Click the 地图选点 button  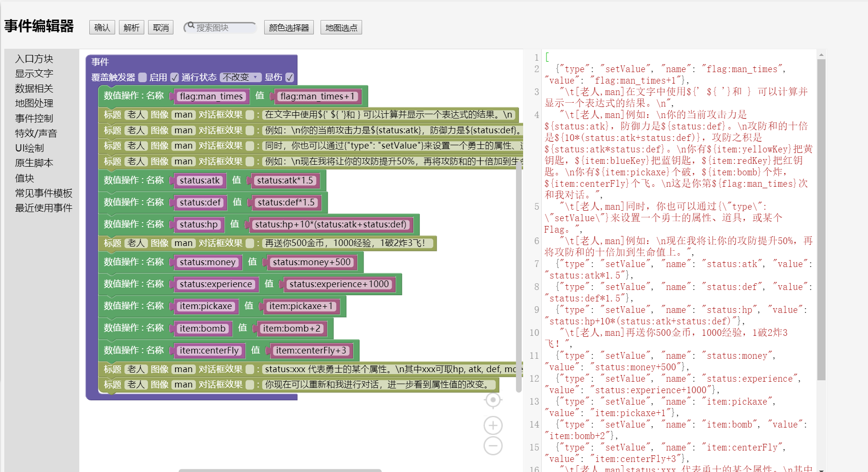341,28
